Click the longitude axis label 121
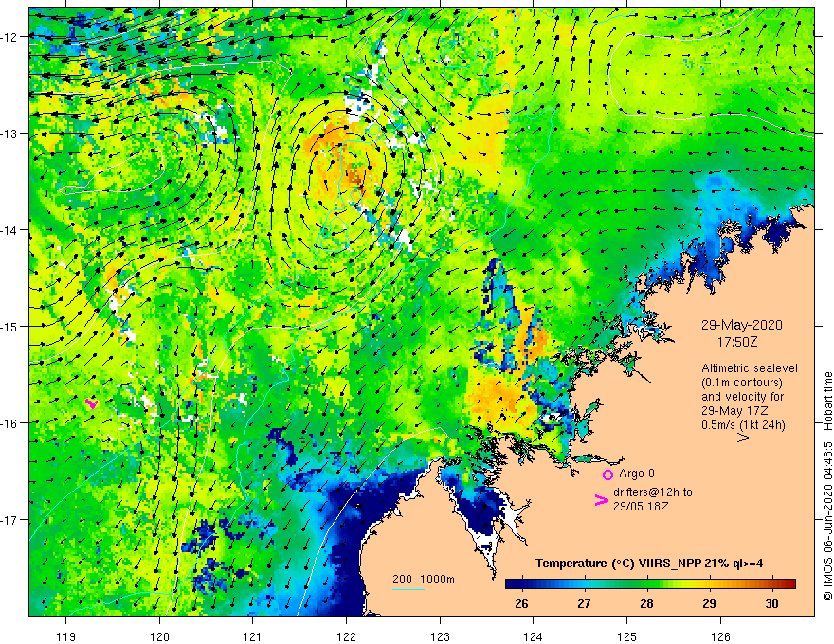 (253, 636)
